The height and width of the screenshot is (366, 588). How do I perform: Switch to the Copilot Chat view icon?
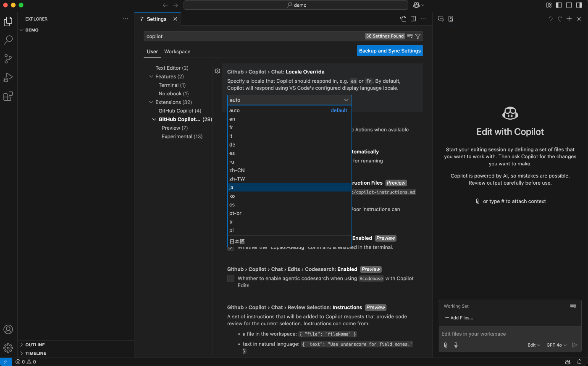pos(441,19)
